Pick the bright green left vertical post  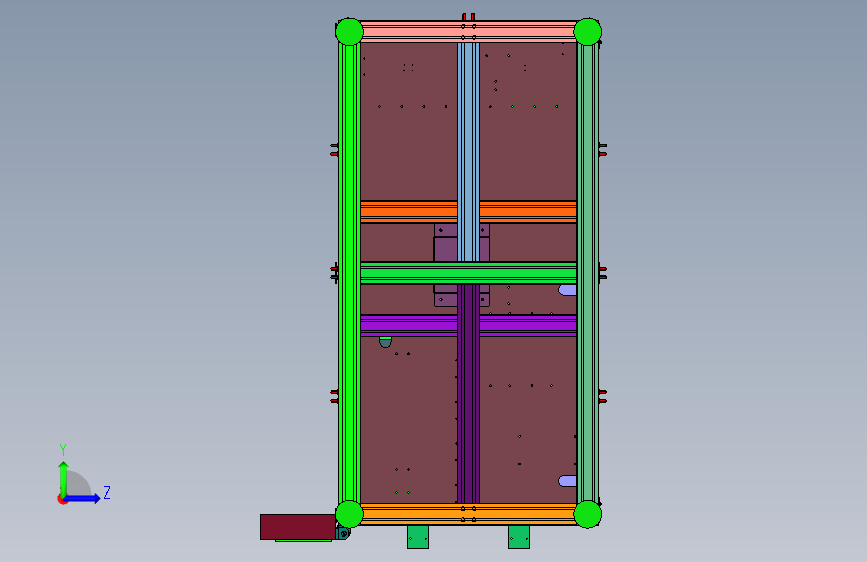(x=349, y=273)
